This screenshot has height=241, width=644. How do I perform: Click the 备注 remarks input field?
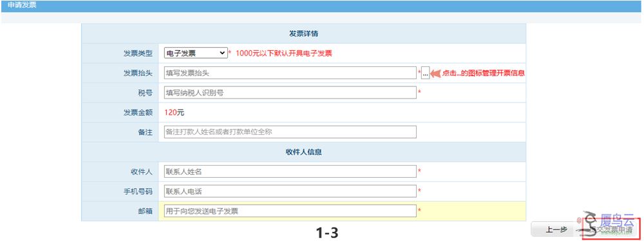pyautogui.click(x=290, y=132)
